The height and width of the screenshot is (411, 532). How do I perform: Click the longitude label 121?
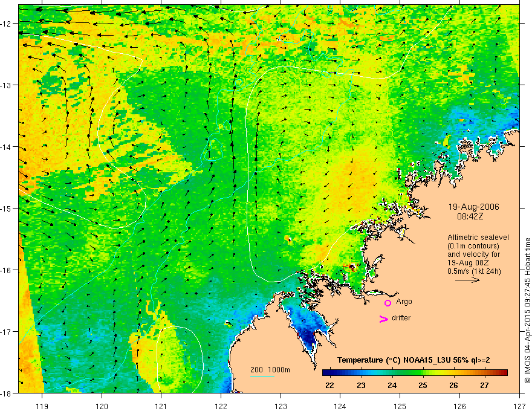[161, 406]
